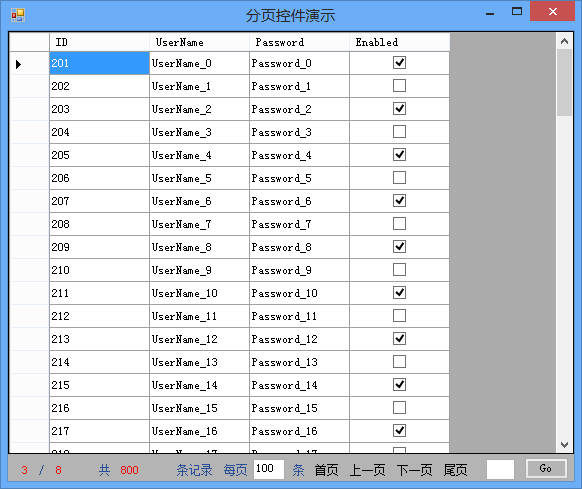Screen dimensions: 582x489
Task: Click the records-per-page field showing 100
Action: (x=269, y=469)
